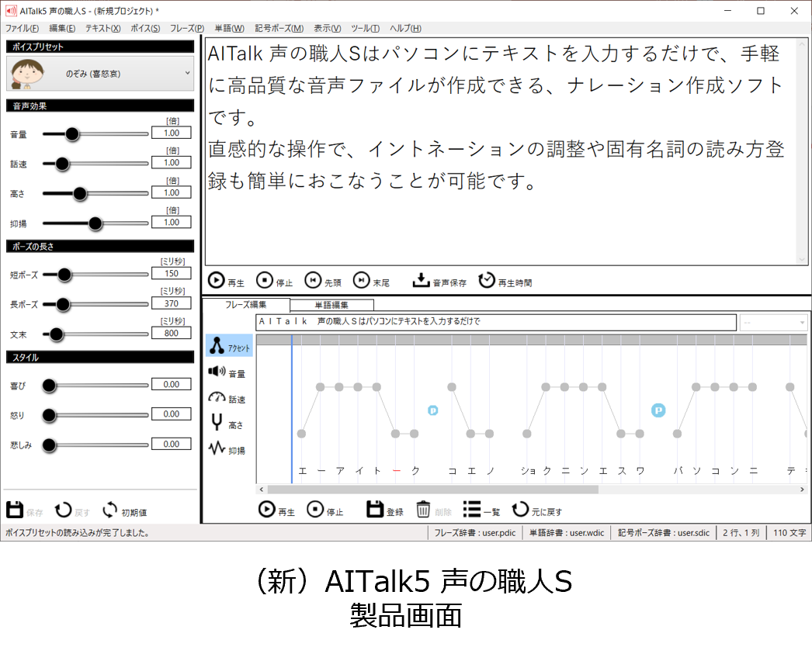Click the preset 保存 floppy icon
The height and width of the screenshot is (654, 812).
15,510
